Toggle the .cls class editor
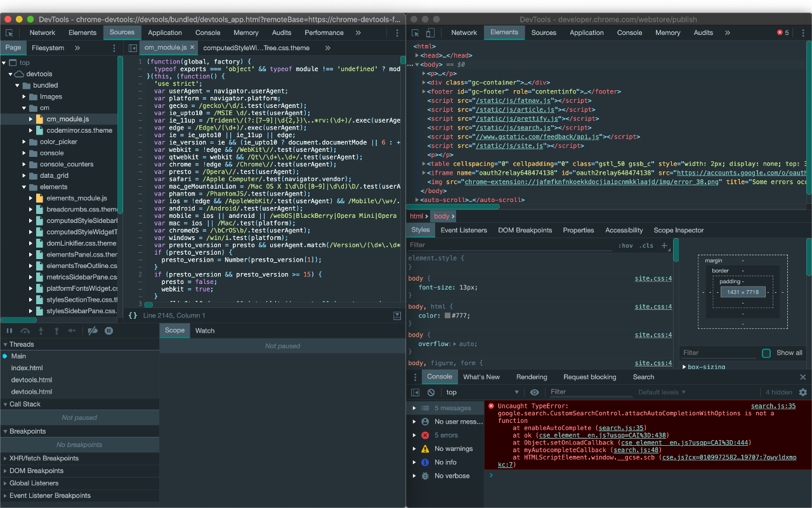 tap(646, 244)
